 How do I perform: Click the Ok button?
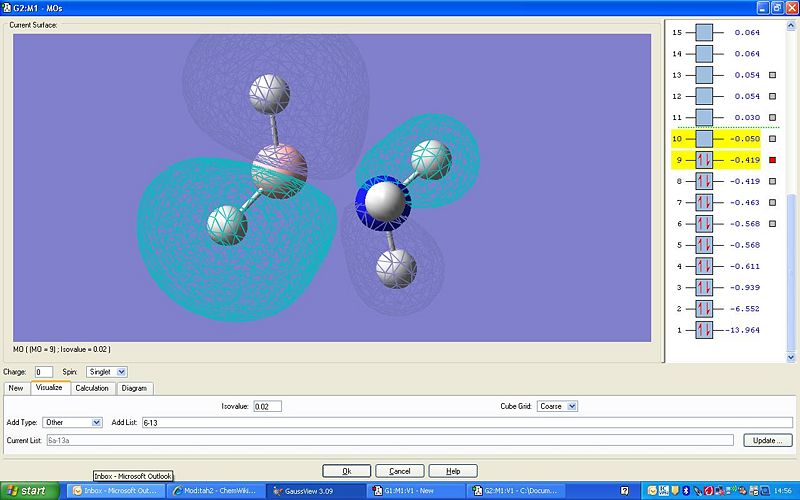pyautogui.click(x=346, y=471)
